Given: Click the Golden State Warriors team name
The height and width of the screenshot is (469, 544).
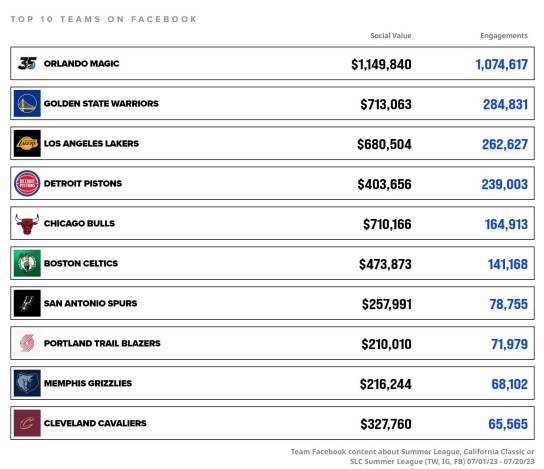Looking at the screenshot, I should tap(101, 103).
